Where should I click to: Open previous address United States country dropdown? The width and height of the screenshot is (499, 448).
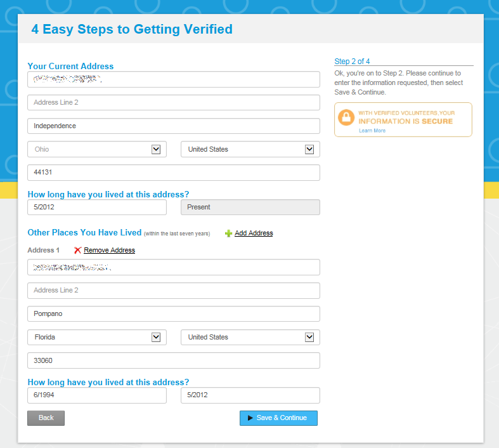tap(250, 337)
